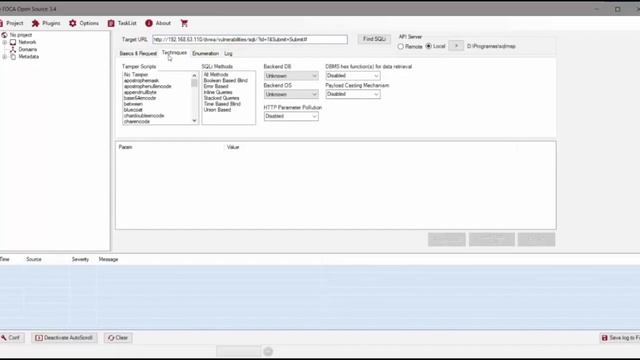This screenshot has width=640, height=360.
Task: Select Inline Queries method
Action: (x=218, y=92)
